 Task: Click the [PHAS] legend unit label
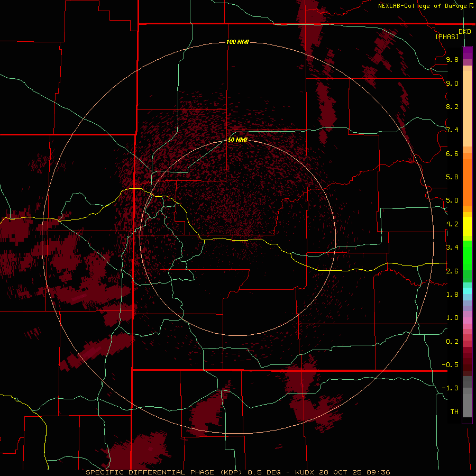click(447, 36)
